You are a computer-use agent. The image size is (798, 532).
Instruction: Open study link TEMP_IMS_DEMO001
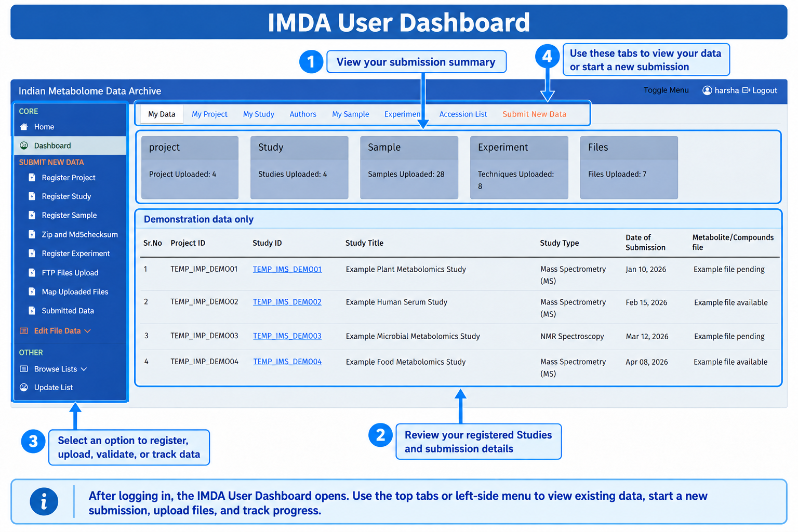pyautogui.click(x=287, y=269)
